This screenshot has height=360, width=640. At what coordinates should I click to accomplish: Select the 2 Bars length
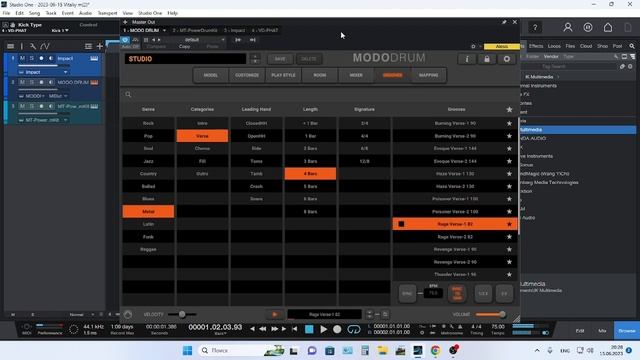[310, 149]
